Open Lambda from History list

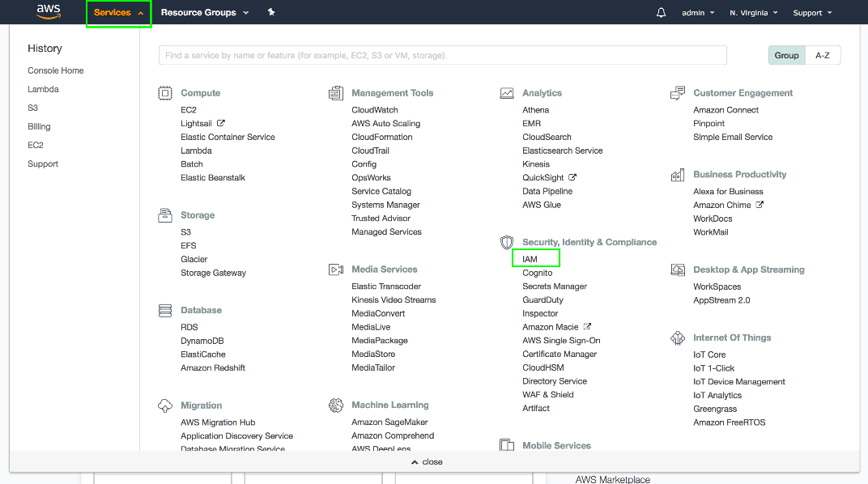click(43, 89)
